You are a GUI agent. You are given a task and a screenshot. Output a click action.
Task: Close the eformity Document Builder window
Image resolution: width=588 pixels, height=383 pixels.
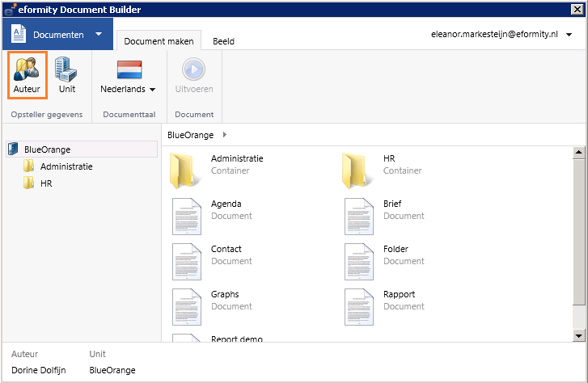click(x=577, y=10)
